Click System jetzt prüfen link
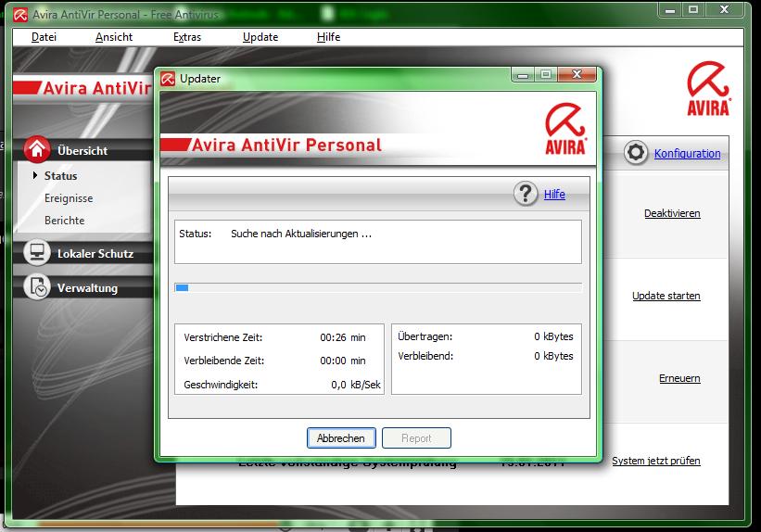 655,461
